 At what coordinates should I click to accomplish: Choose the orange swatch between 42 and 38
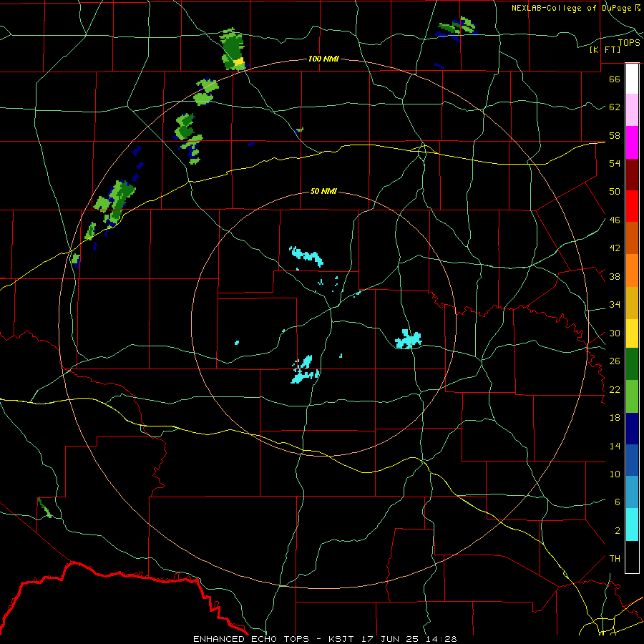coord(632,270)
